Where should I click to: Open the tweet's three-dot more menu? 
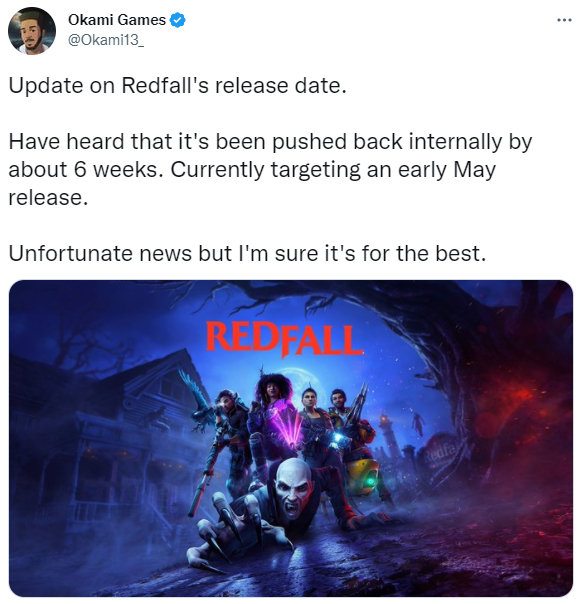tap(564, 20)
